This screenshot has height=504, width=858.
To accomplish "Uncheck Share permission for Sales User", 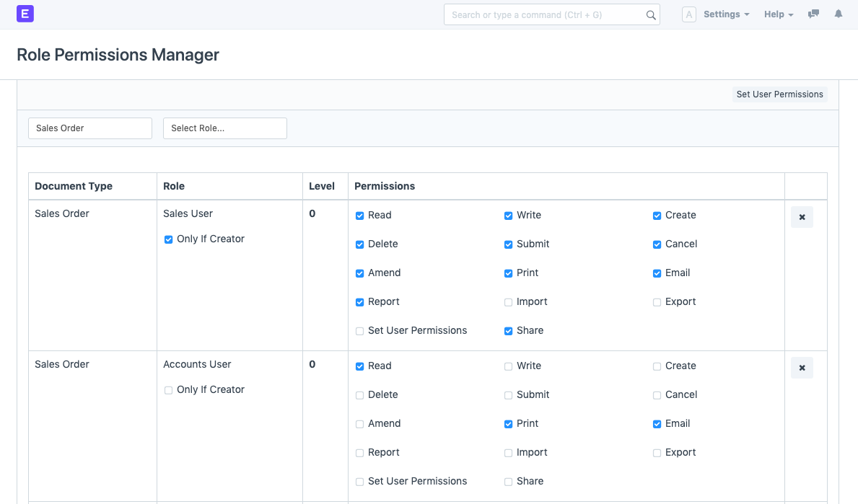I will (508, 331).
